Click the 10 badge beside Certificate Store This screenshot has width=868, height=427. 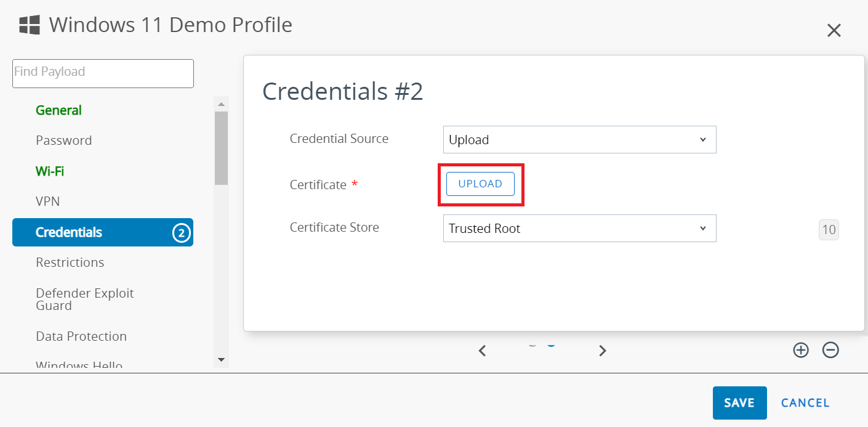(x=829, y=230)
